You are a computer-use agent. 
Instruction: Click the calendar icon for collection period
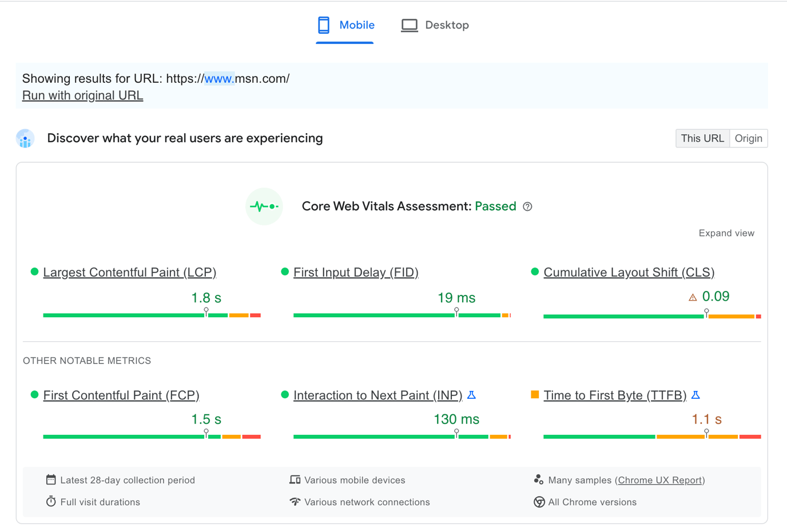coord(51,479)
